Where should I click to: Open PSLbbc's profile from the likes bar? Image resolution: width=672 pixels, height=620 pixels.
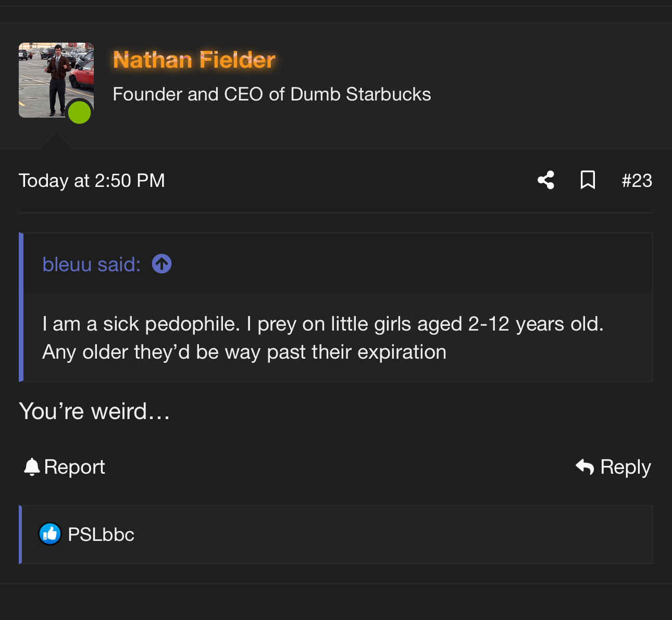click(101, 535)
